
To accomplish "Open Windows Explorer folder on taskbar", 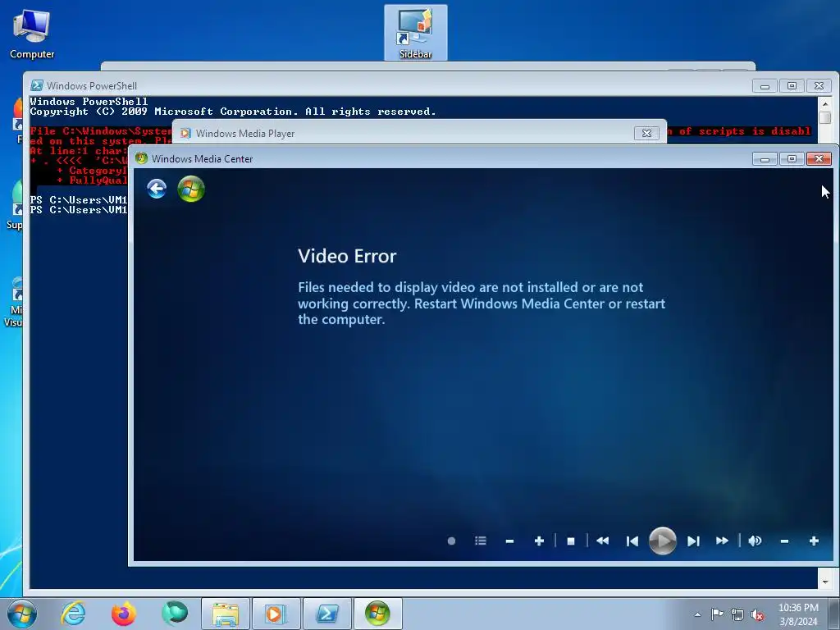I will point(226,614).
